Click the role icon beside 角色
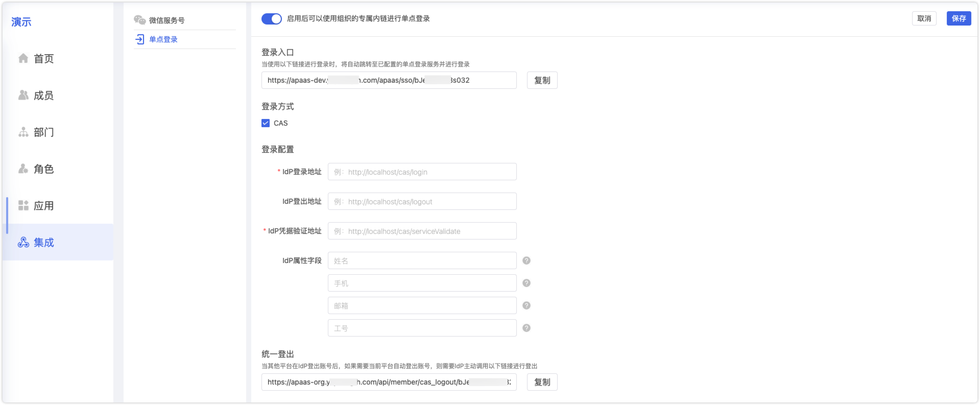 pyautogui.click(x=23, y=169)
